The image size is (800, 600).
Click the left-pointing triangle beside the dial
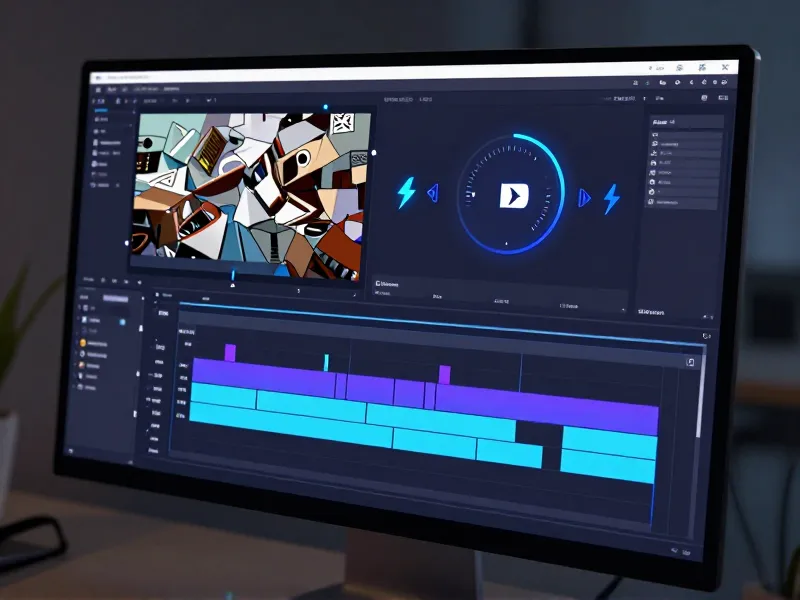click(x=434, y=192)
